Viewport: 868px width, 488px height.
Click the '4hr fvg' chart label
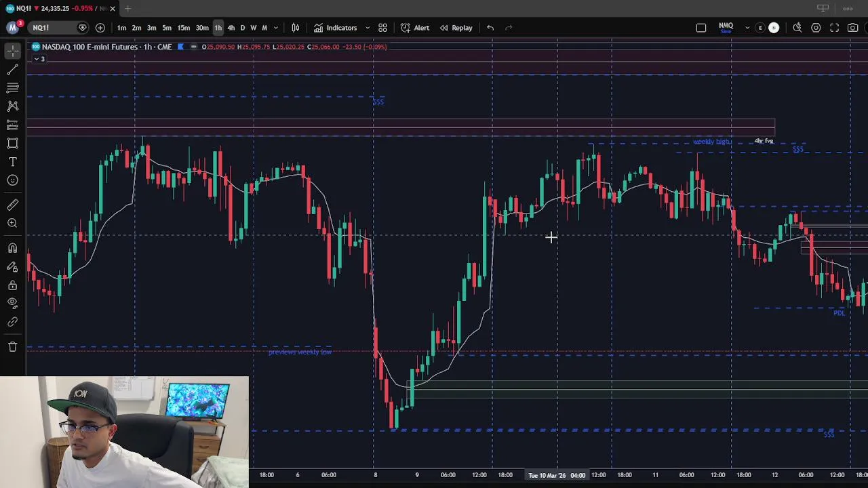tap(764, 141)
